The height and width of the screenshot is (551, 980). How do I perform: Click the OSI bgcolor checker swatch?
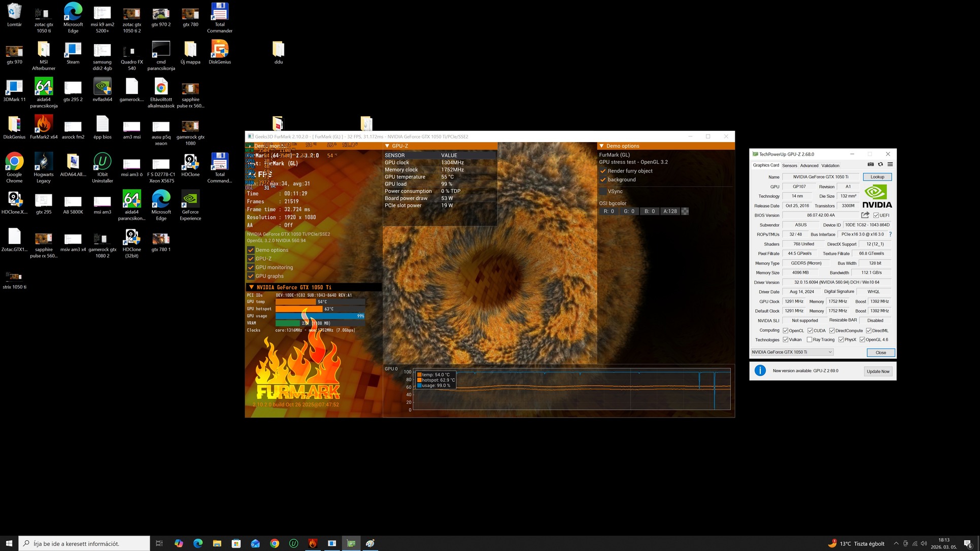[x=685, y=212]
